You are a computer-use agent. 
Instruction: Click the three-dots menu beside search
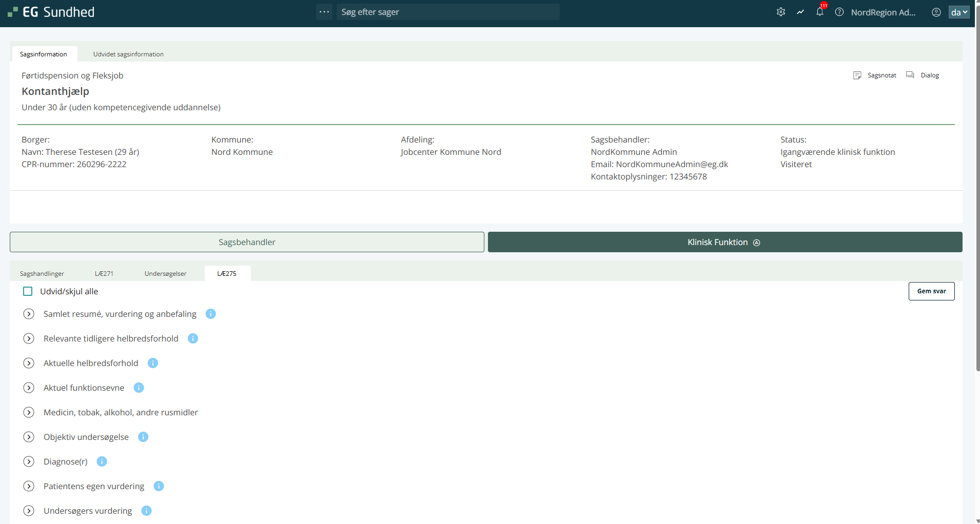pyautogui.click(x=324, y=12)
